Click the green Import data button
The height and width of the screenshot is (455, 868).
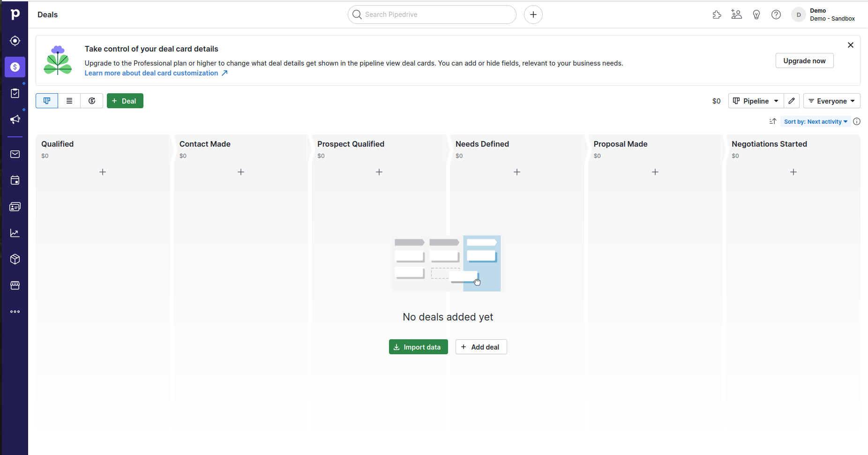tap(418, 347)
